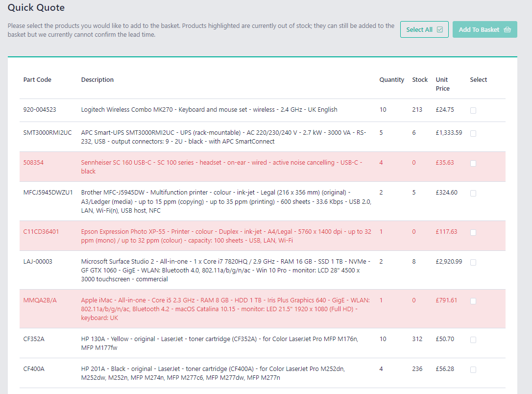Click the APC Smart-UPS description text

tap(223, 137)
